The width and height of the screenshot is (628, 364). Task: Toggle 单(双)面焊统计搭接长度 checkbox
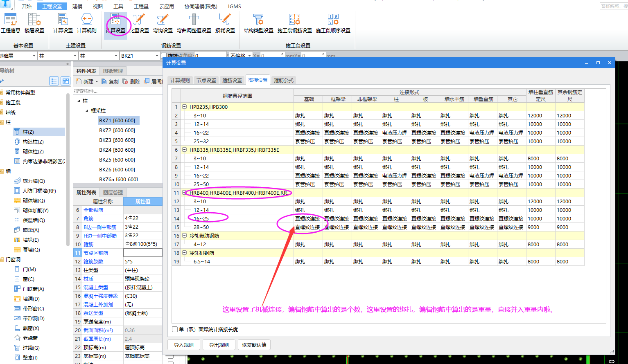point(175,329)
